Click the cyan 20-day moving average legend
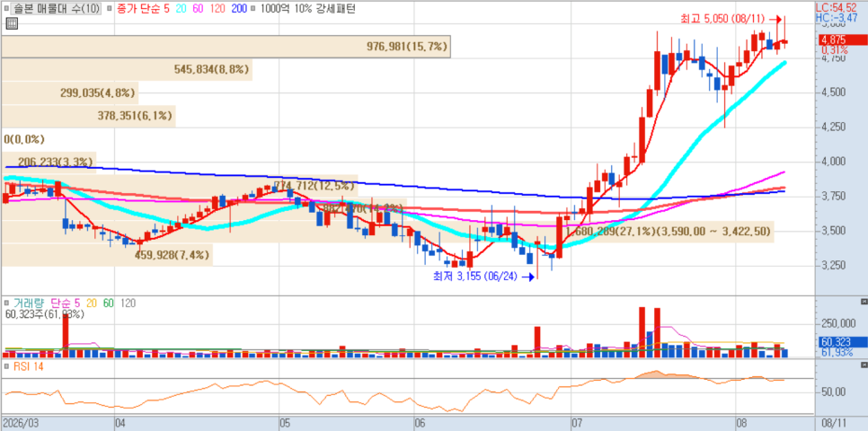Viewport: 868px width, 431px height. (x=181, y=9)
